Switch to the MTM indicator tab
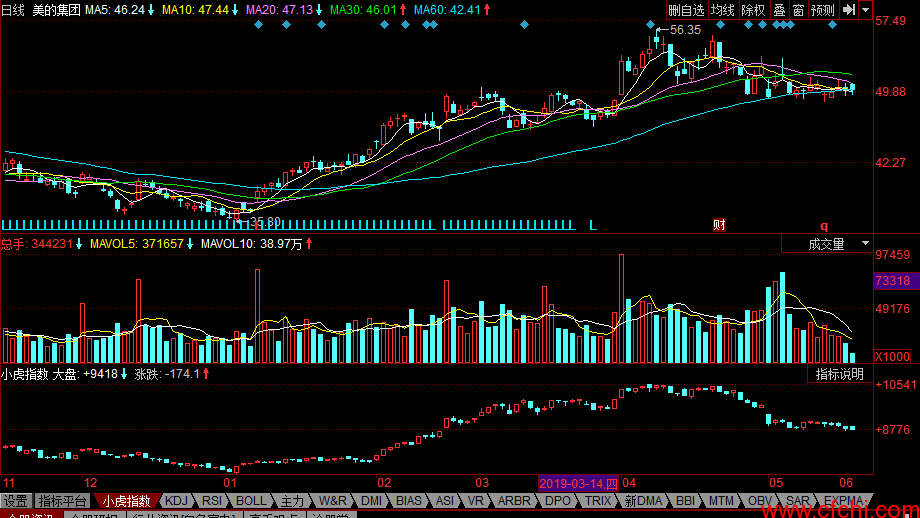The width and height of the screenshot is (920, 518). [x=721, y=501]
